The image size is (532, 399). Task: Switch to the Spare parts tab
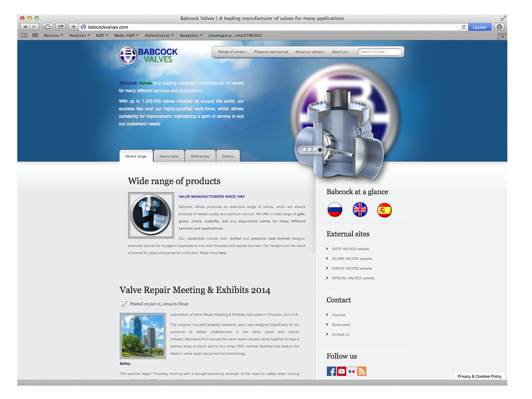169,156
